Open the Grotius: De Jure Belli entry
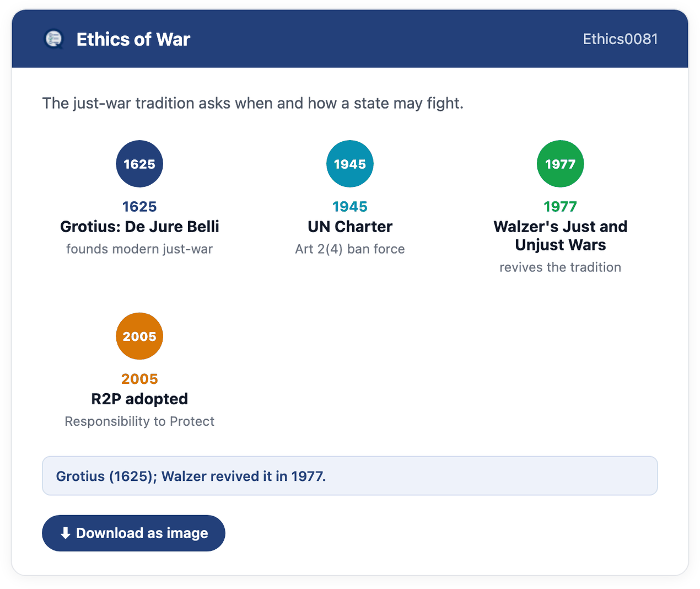The image size is (700, 589). pos(139,227)
